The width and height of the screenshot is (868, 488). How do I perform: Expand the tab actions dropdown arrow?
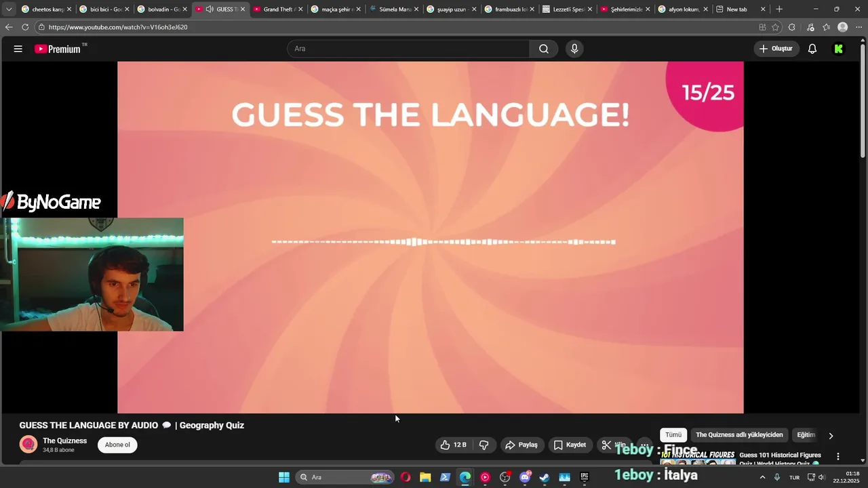9,9
